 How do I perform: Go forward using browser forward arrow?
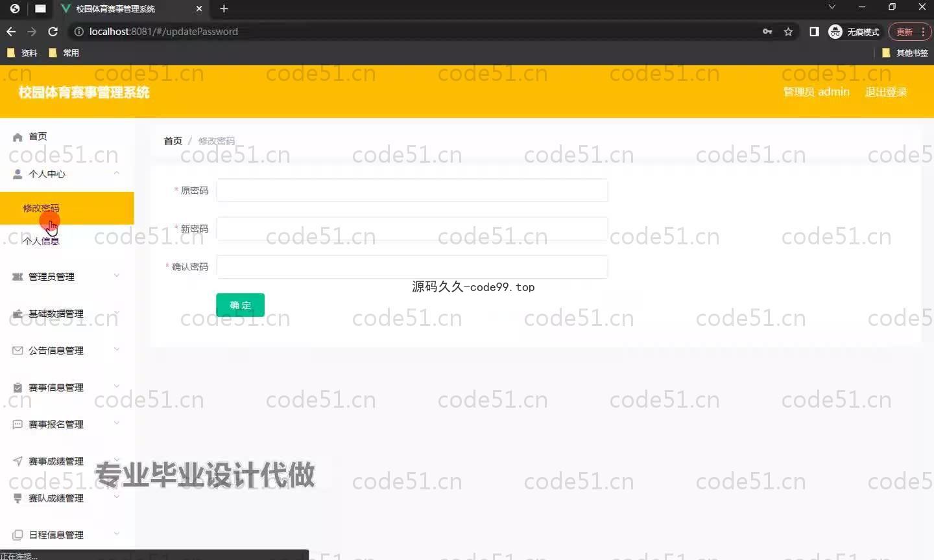point(32,32)
